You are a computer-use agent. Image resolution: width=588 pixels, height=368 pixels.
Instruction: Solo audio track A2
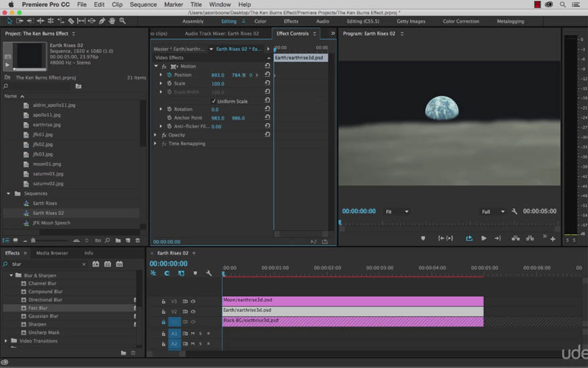(x=200, y=344)
